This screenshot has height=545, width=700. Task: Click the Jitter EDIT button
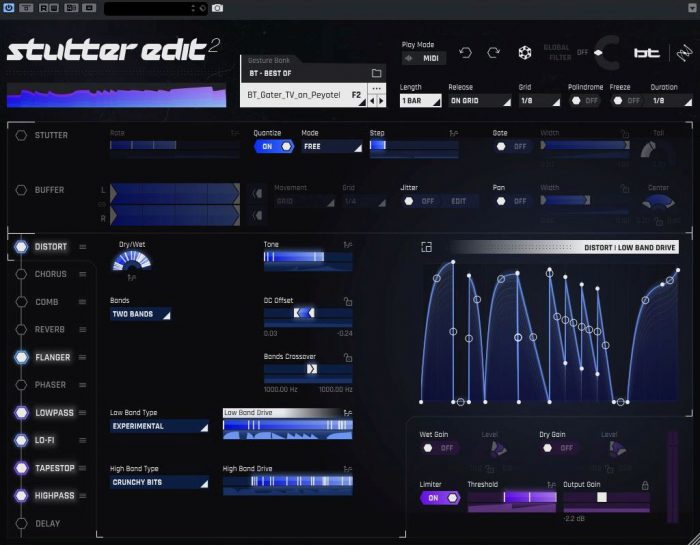click(458, 201)
